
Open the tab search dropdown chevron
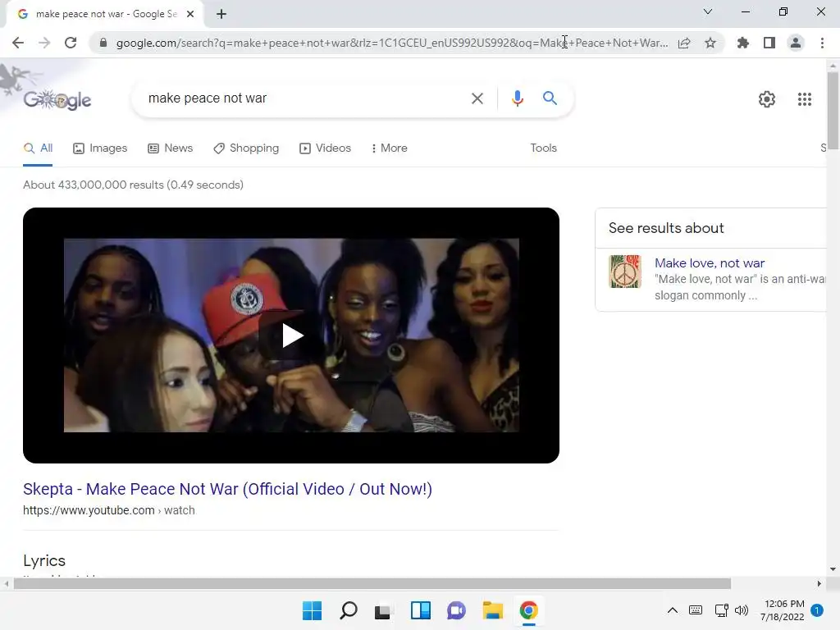(708, 11)
